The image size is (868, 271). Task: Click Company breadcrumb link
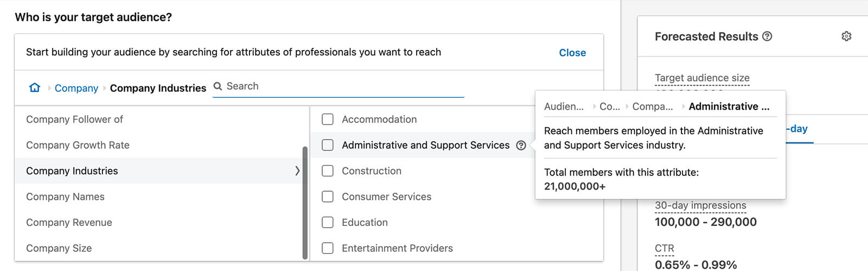76,88
